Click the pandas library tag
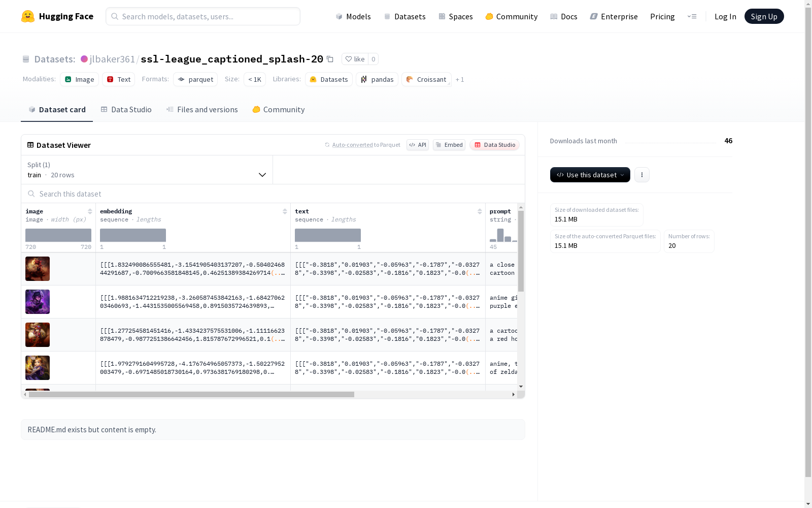 [x=377, y=79]
